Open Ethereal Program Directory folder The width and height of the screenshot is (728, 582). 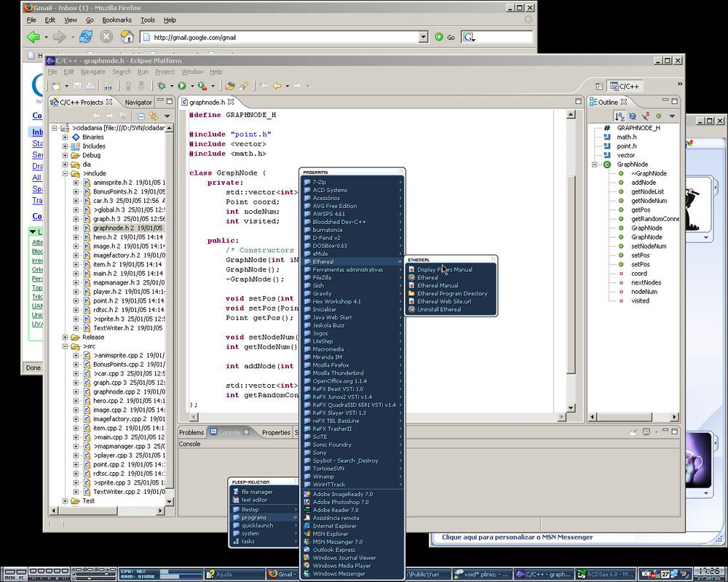click(451, 294)
